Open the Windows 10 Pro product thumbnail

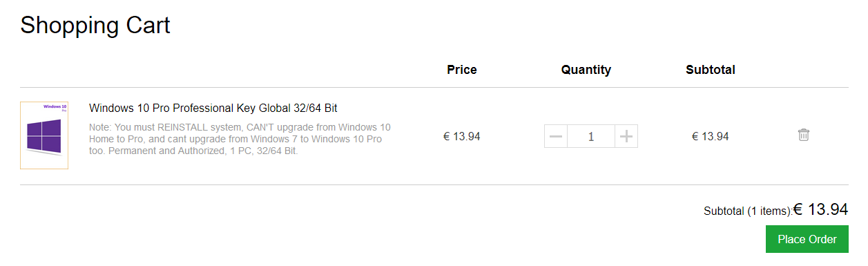pos(44,135)
